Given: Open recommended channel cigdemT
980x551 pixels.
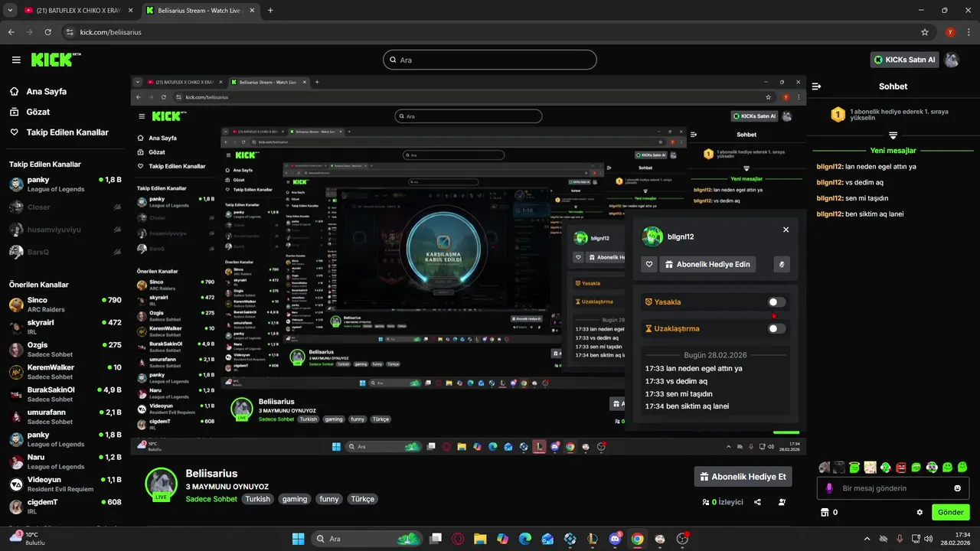Looking at the screenshot, I should 65,506.
